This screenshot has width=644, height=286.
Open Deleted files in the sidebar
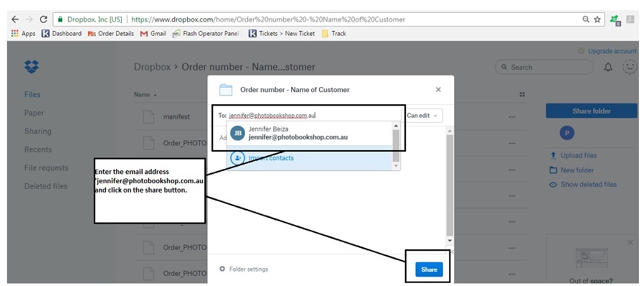point(46,186)
